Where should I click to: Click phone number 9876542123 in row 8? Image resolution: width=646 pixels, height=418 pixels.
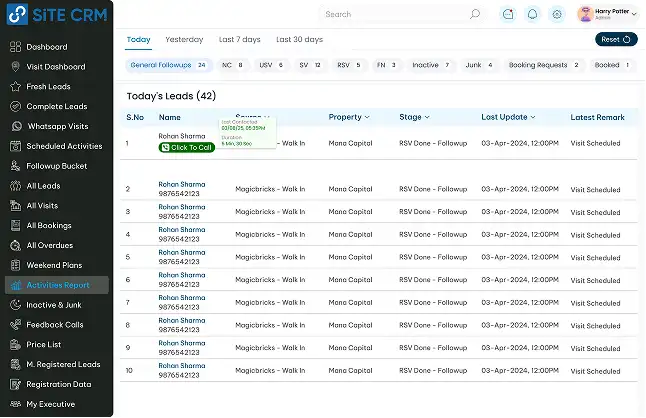click(x=179, y=330)
